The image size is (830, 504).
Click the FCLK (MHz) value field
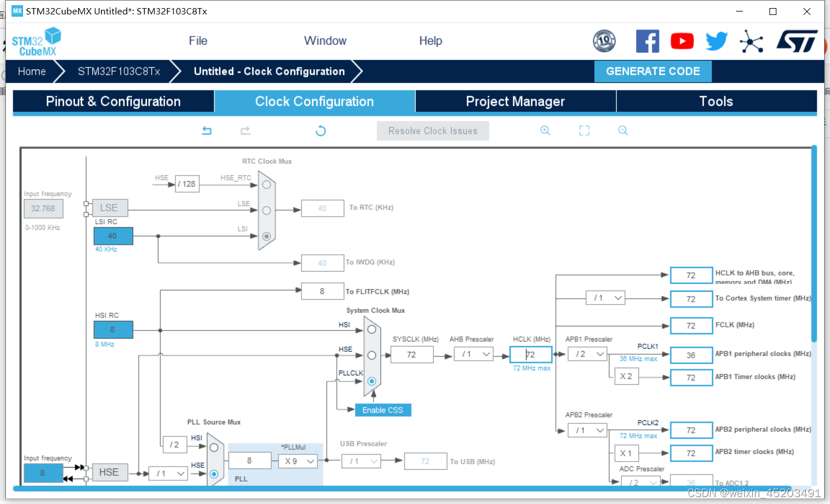(x=692, y=326)
